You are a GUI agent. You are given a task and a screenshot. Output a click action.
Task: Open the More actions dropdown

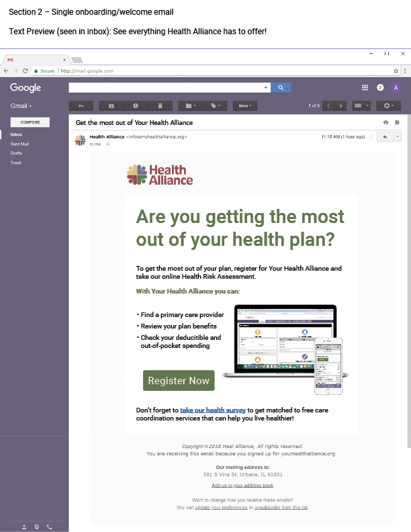244,106
